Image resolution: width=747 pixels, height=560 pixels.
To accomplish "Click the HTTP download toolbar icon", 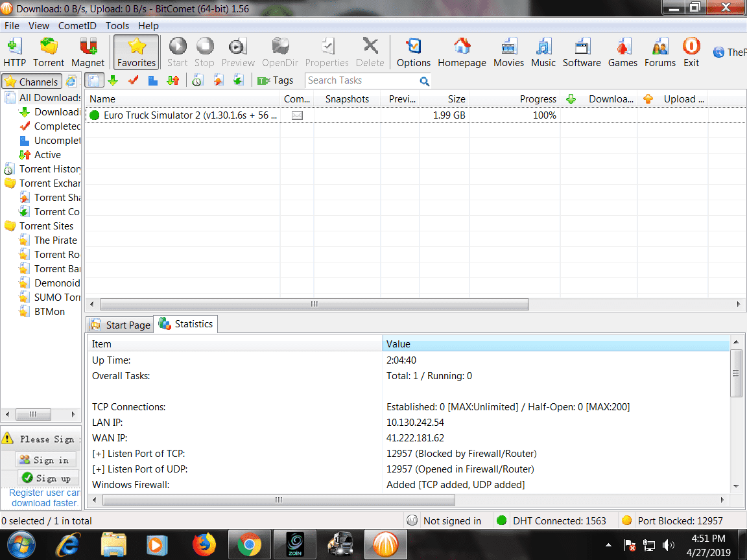I will coord(14,52).
